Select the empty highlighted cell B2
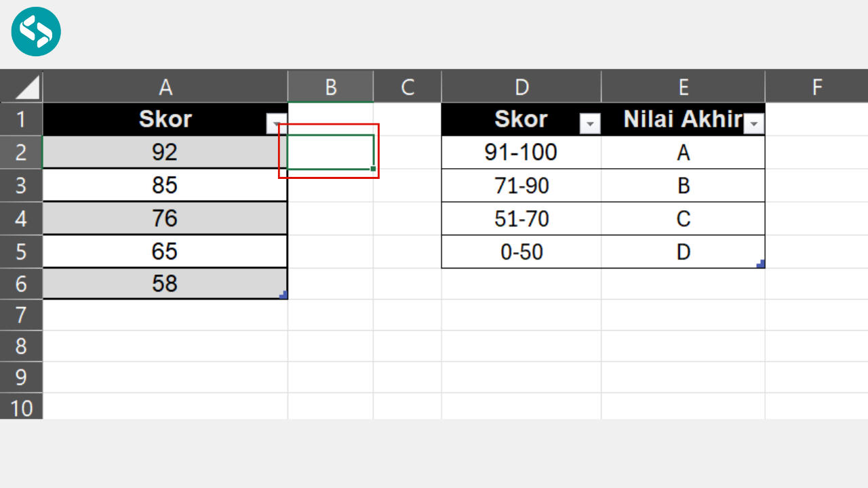 [x=330, y=152]
